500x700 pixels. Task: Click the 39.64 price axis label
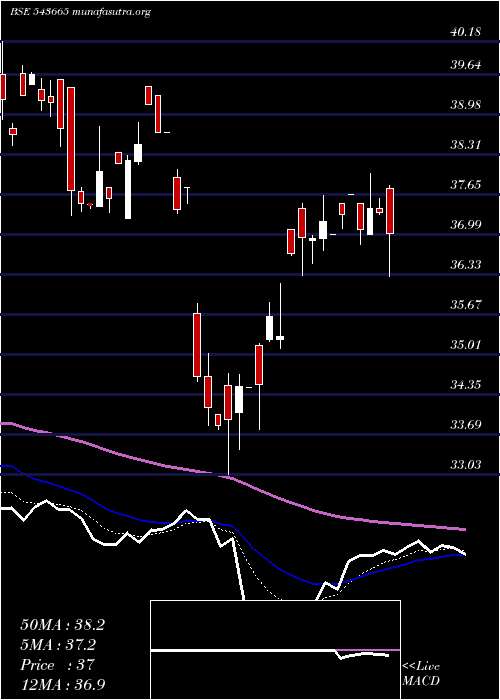(466, 65)
